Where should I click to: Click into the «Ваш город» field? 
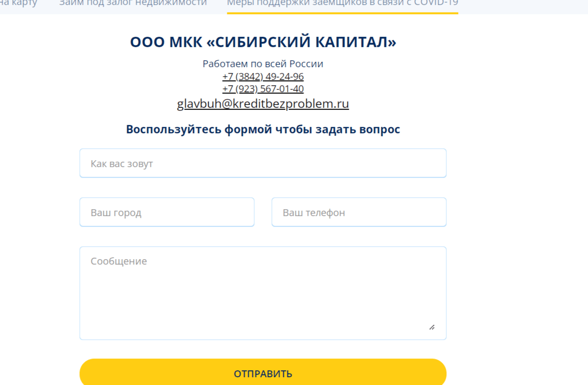(x=167, y=212)
